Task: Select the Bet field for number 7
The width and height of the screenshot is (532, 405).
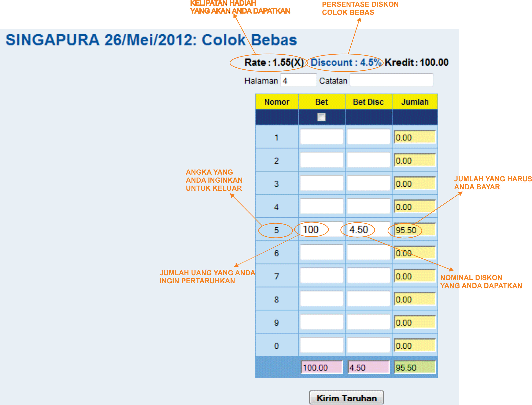Action: 322,276
